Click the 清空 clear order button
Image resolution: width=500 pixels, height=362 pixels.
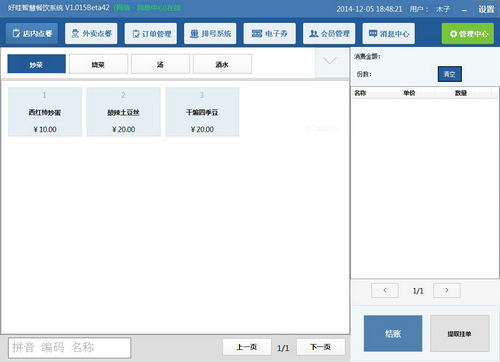click(450, 74)
